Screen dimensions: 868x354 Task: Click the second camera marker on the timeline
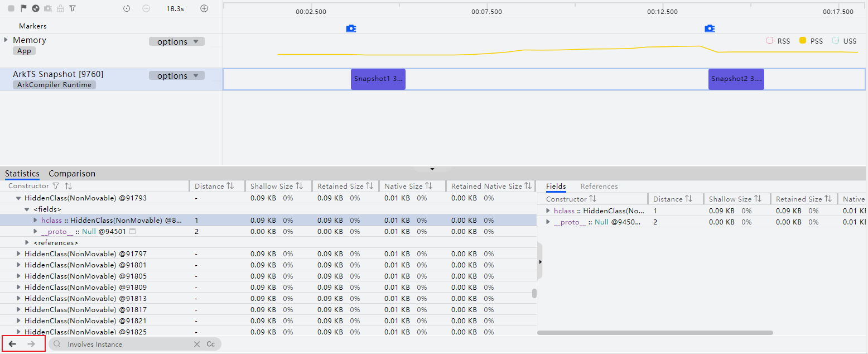pyautogui.click(x=710, y=28)
